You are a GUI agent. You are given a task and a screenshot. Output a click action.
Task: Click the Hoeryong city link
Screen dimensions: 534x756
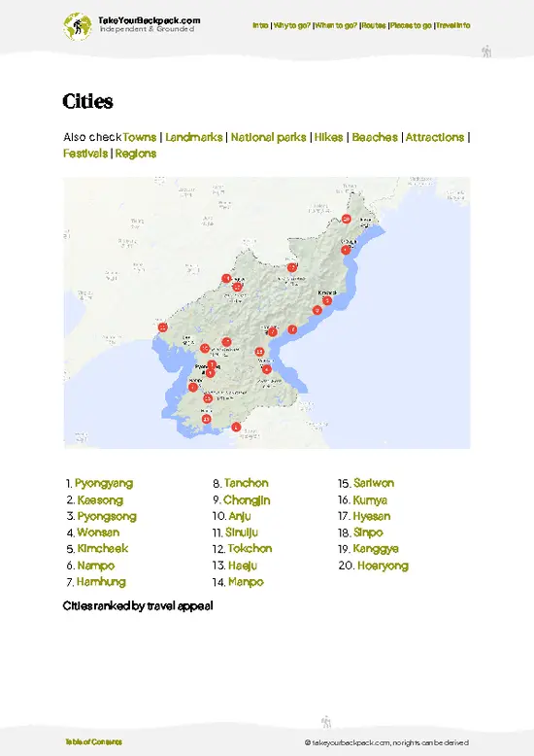click(x=384, y=566)
